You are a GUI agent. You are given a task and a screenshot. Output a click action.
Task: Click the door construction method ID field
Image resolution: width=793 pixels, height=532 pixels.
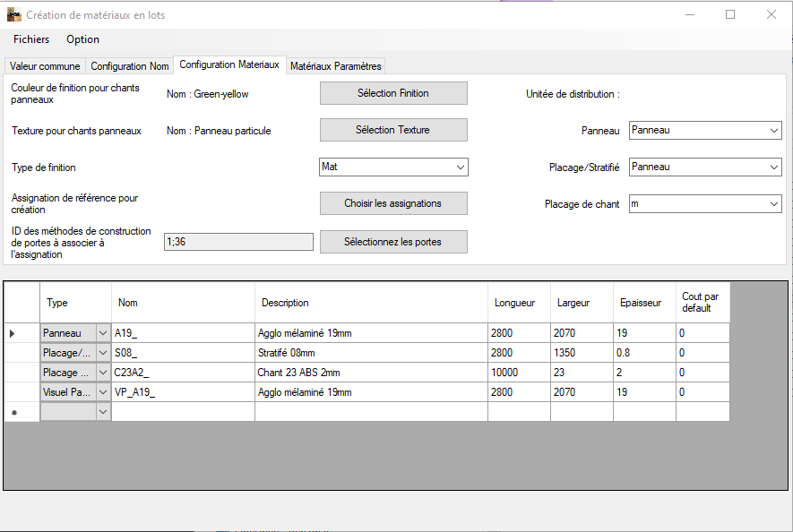(238, 242)
